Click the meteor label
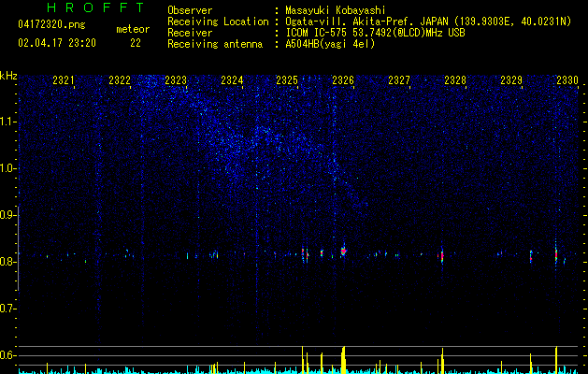 pyautogui.click(x=133, y=29)
